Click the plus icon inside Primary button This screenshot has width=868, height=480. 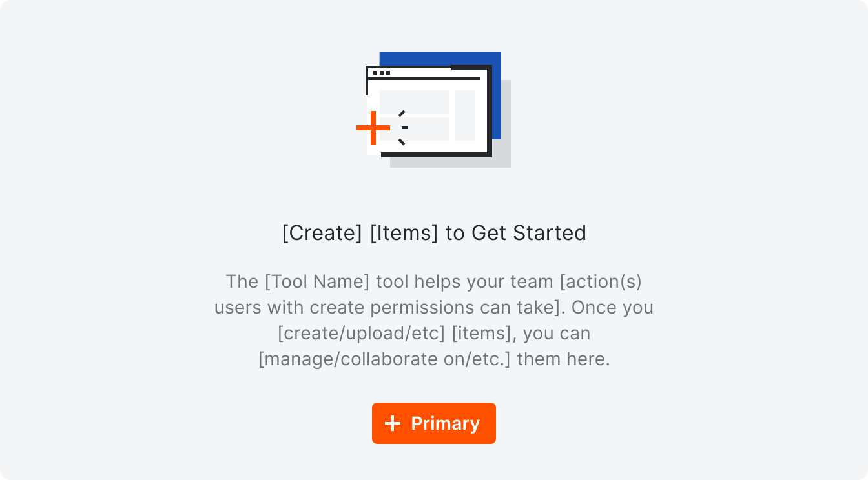(393, 423)
